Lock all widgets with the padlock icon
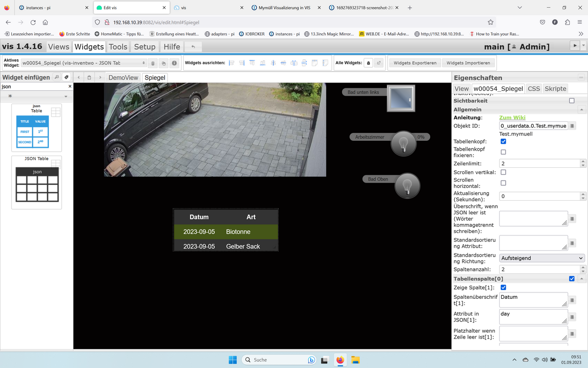This screenshot has height=368, width=588. tap(368, 63)
